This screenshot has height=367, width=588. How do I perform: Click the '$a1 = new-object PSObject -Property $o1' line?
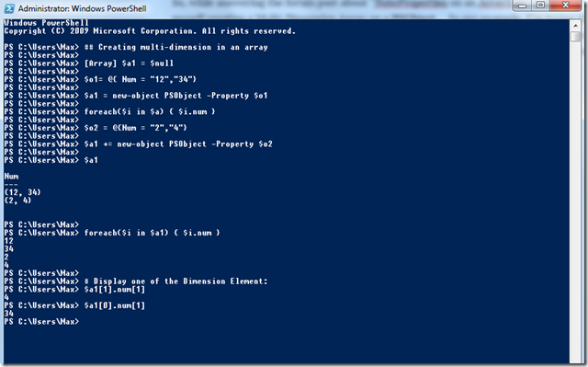click(x=175, y=96)
